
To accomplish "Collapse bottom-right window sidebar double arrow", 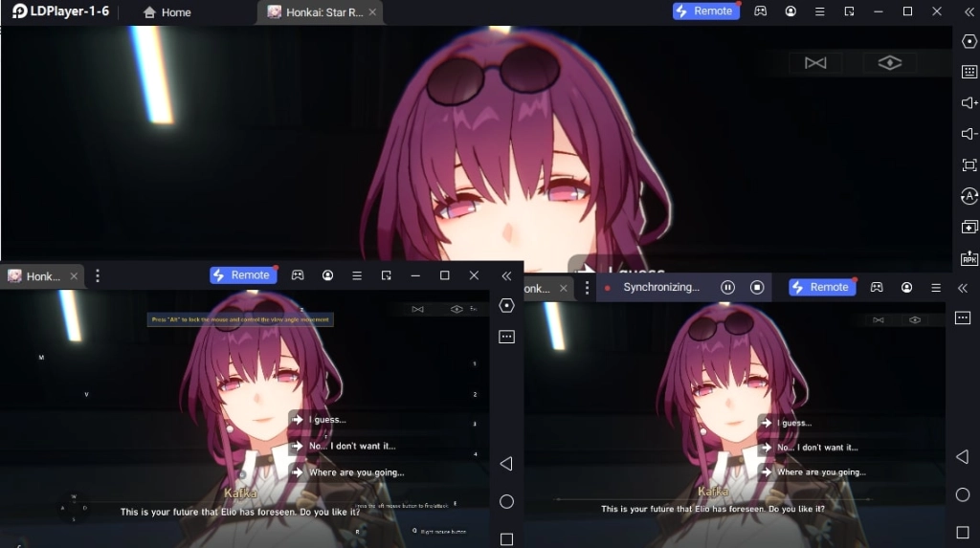I will (x=963, y=288).
